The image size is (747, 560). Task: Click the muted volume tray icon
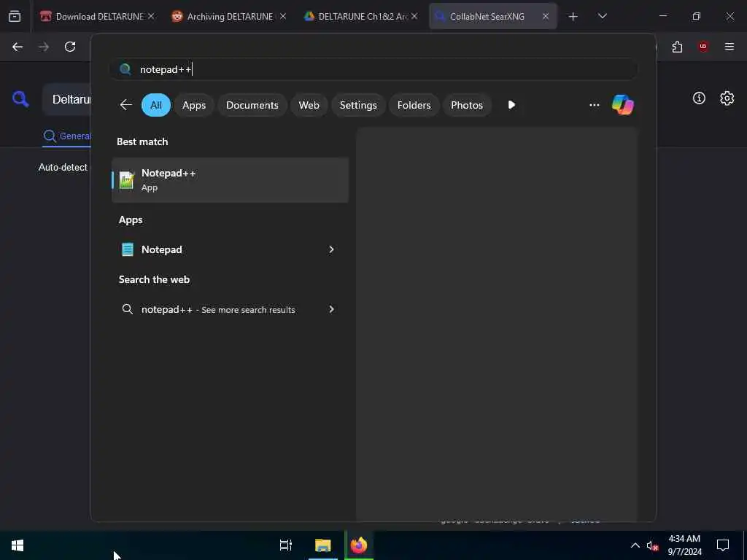tap(651, 545)
